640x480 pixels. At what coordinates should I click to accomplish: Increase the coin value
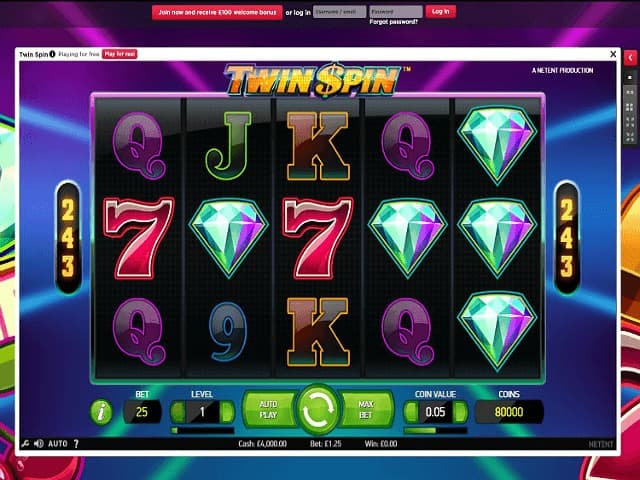click(460, 412)
